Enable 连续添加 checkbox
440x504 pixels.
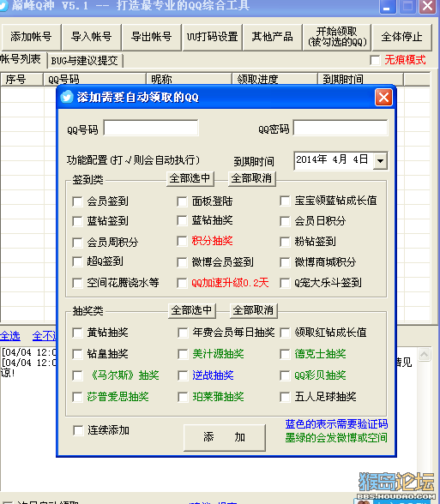78,430
